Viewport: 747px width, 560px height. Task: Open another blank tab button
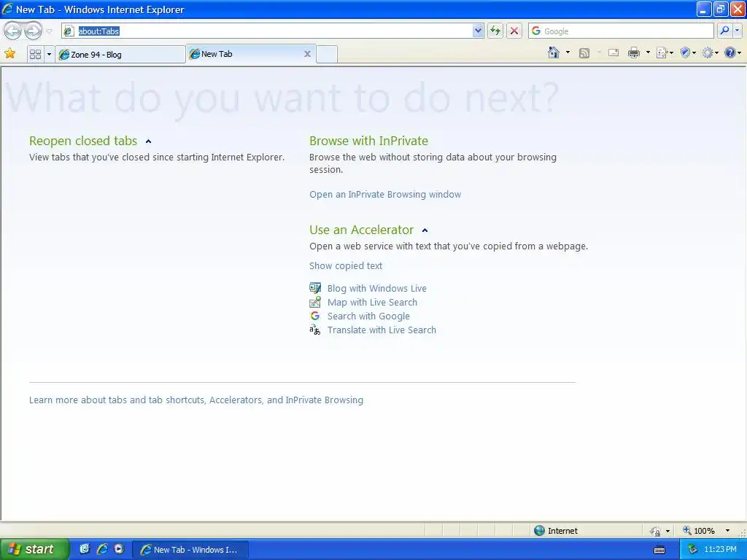(327, 54)
